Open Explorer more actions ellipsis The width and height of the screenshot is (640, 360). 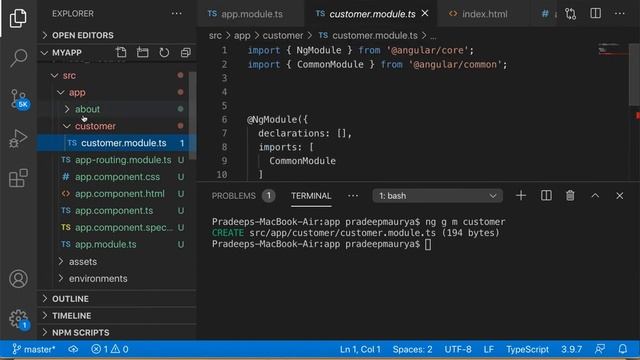click(177, 13)
